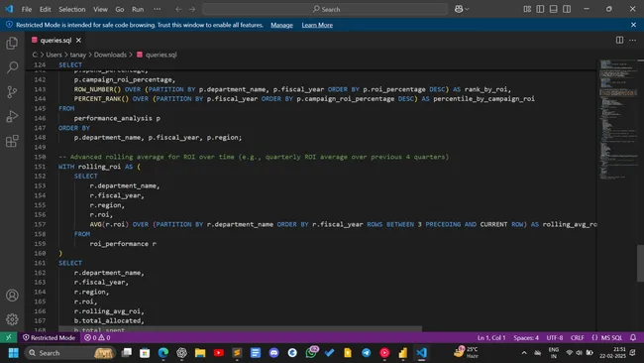Open File Explorer from the taskbar

[200, 353]
